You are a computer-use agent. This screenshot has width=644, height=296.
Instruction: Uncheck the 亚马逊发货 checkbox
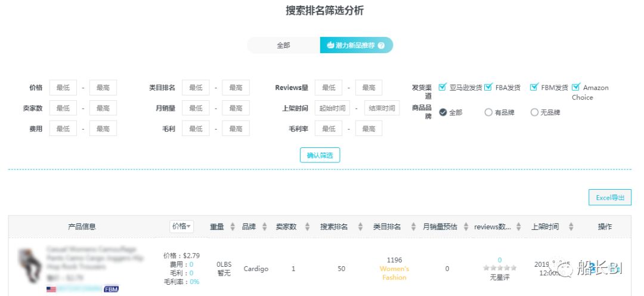[442, 87]
